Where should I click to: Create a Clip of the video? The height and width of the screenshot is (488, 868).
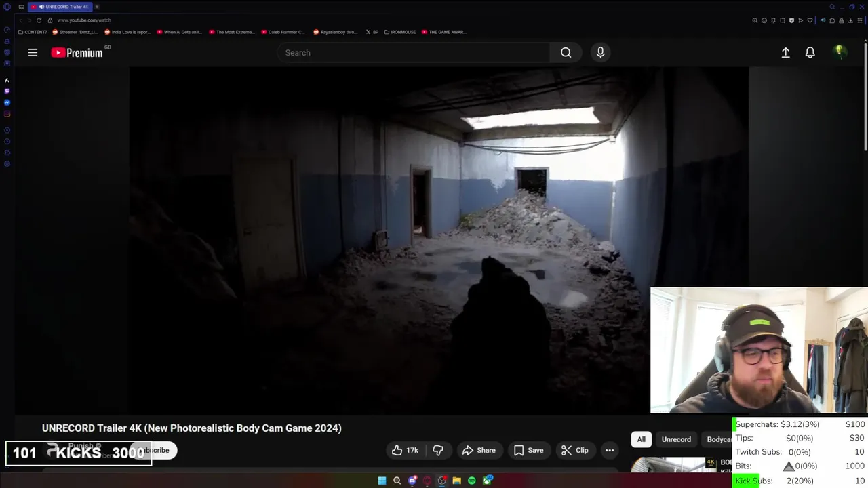(x=574, y=450)
